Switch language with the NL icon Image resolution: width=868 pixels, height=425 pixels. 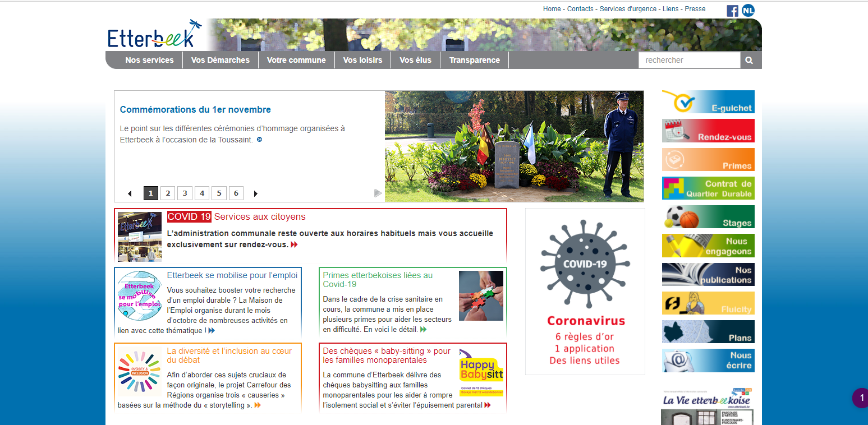(x=748, y=10)
